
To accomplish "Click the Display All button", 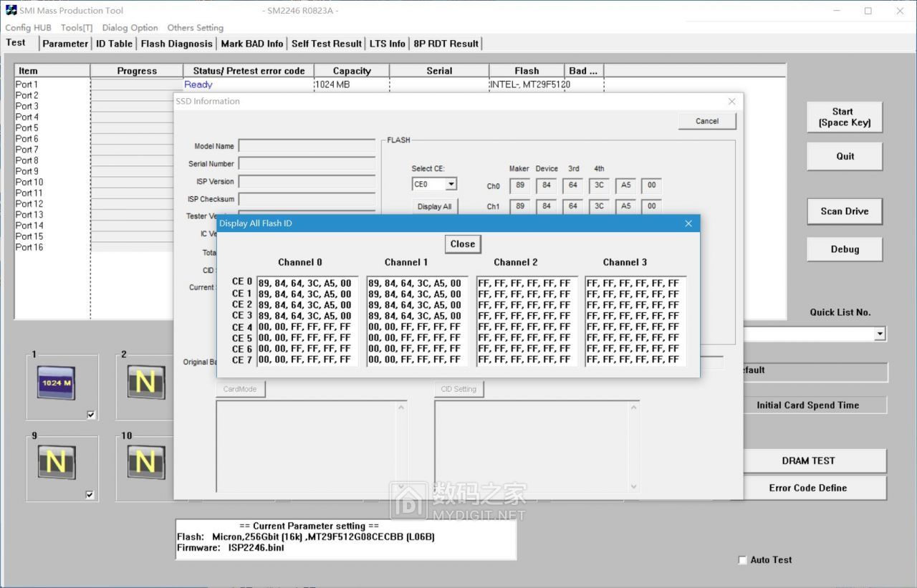I will pos(435,206).
